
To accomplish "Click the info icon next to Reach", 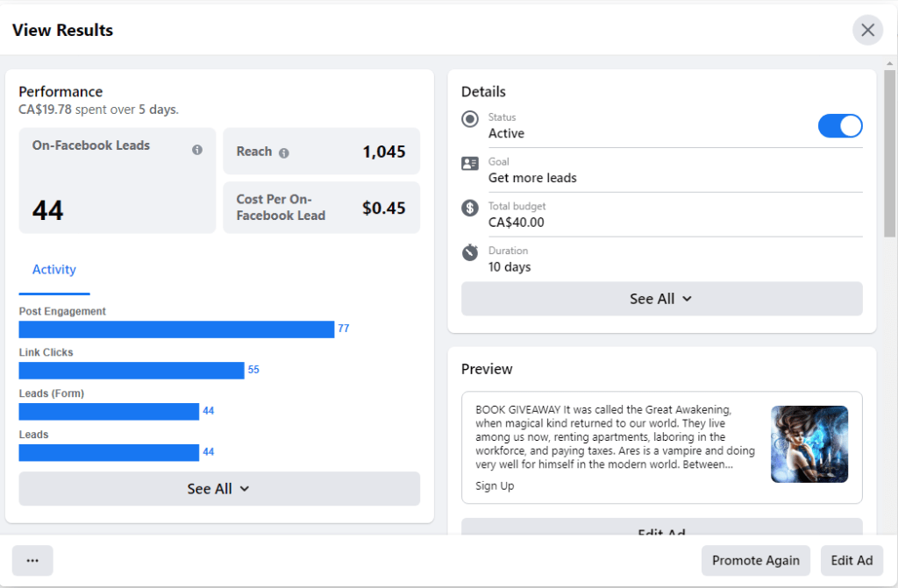I will pyautogui.click(x=284, y=152).
